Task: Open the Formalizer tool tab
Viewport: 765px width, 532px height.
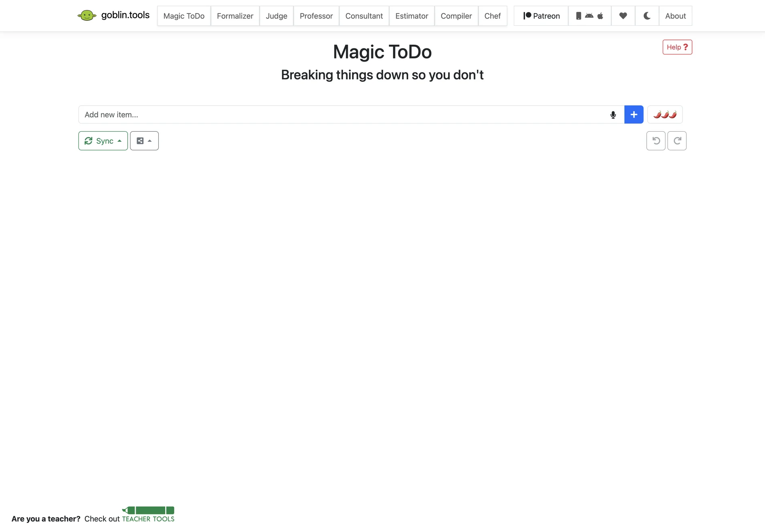Action: coord(235,16)
